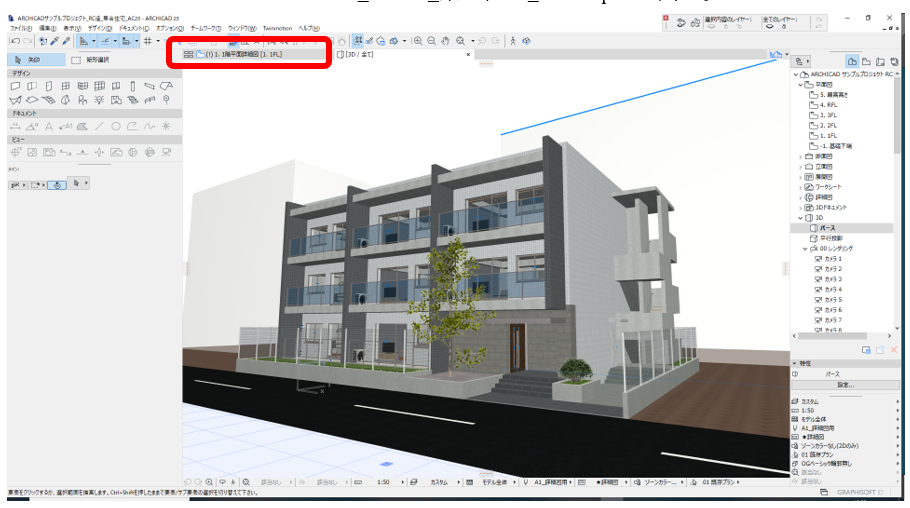
Task: Select the Column tool in the toolbox
Action: [132, 86]
